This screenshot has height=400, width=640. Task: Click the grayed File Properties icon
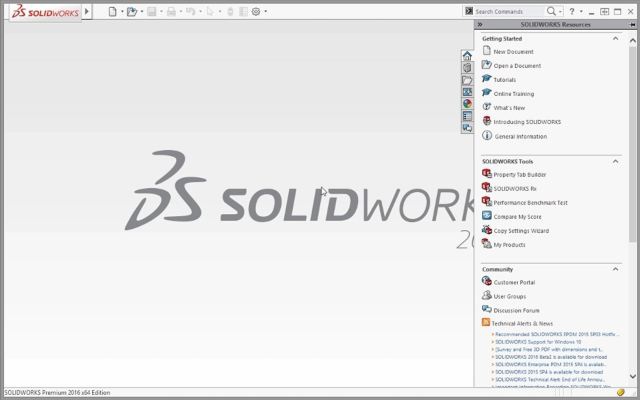[243, 11]
